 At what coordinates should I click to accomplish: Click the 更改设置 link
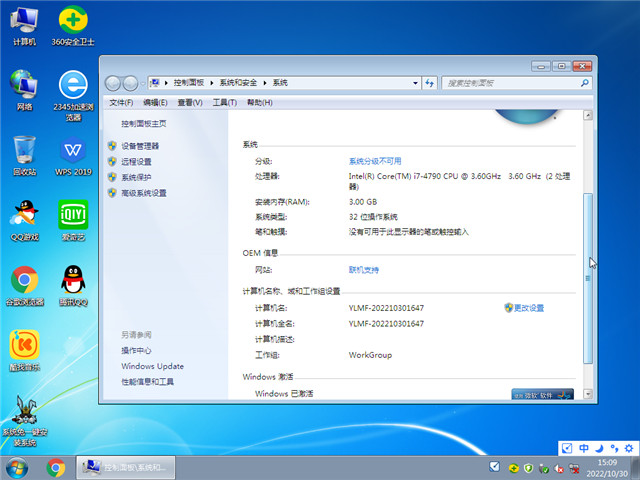[x=529, y=308]
